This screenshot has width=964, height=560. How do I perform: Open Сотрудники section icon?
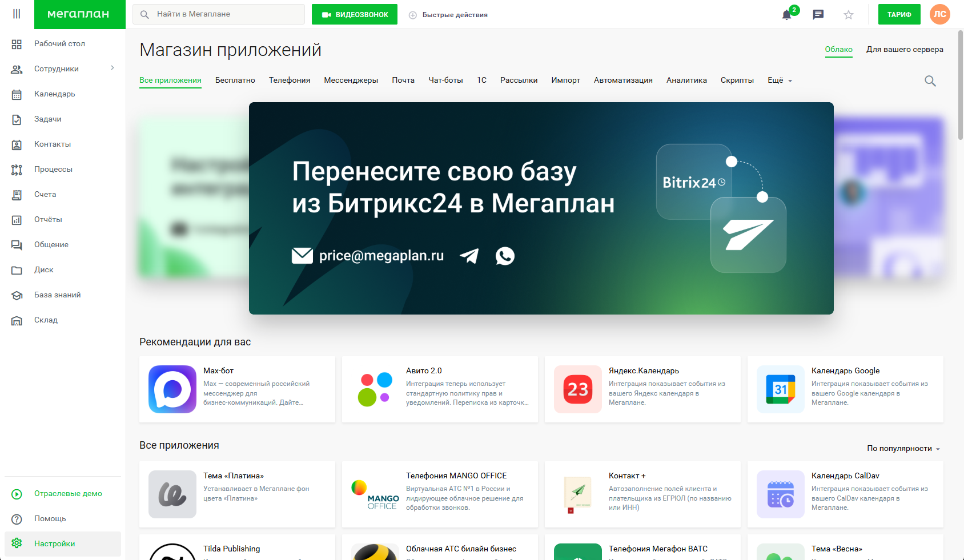pyautogui.click(x=17, y=69)
